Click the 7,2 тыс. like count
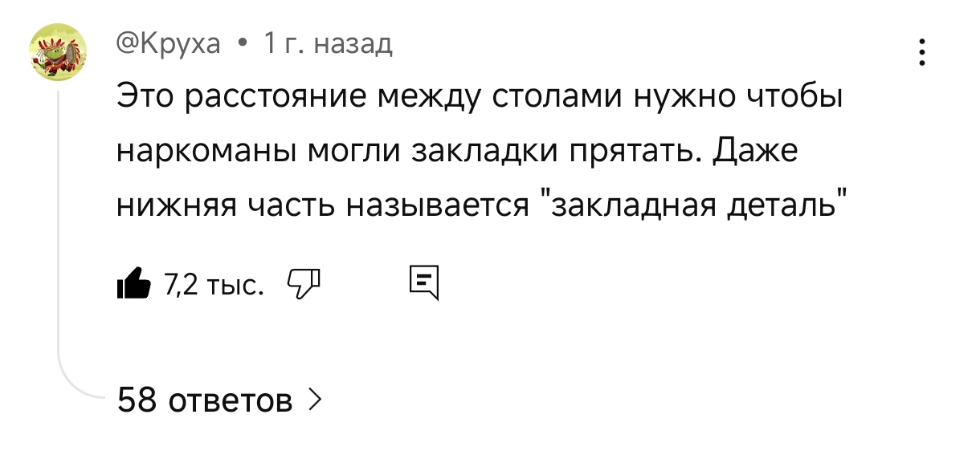 click(x=213, y=284)
